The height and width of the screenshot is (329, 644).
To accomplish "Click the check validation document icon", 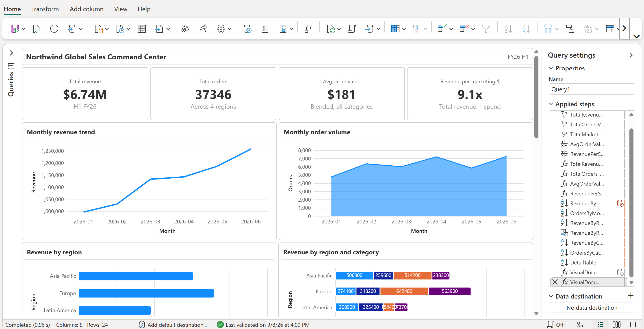I will [37, 28].
